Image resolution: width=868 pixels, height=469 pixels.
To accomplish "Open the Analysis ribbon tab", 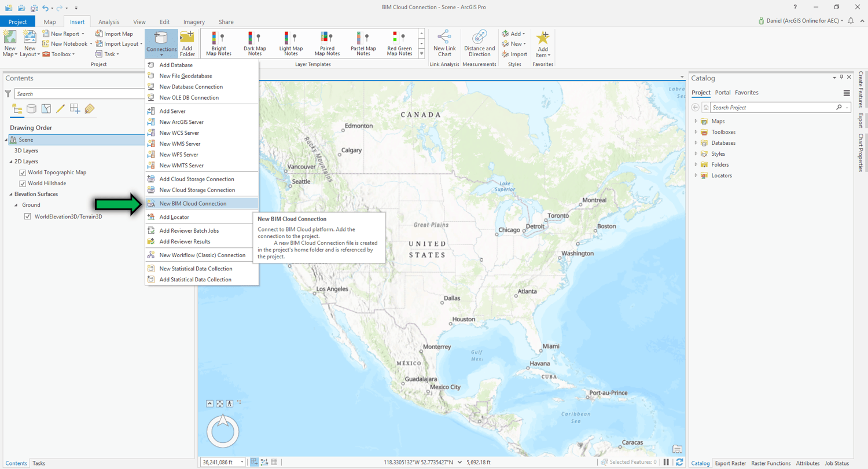I will [x=109, y=22].
